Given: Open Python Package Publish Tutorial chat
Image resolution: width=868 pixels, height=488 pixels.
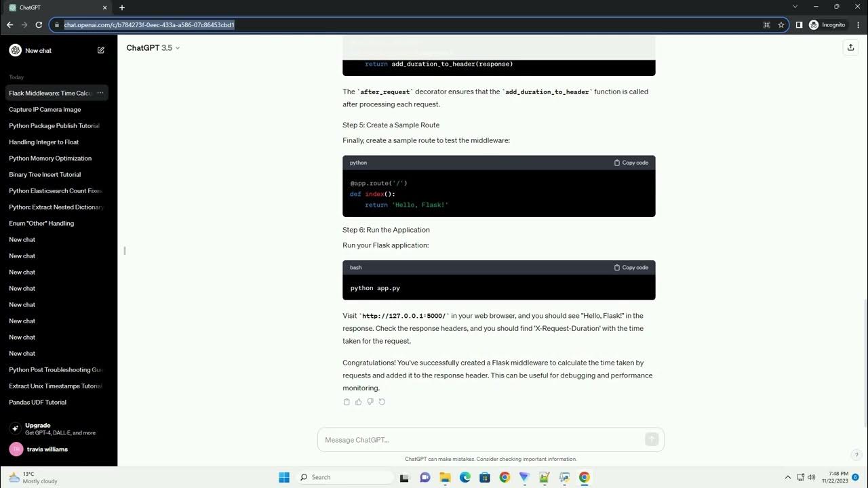Looking at the screenshot, I should [x=57, y=125].
